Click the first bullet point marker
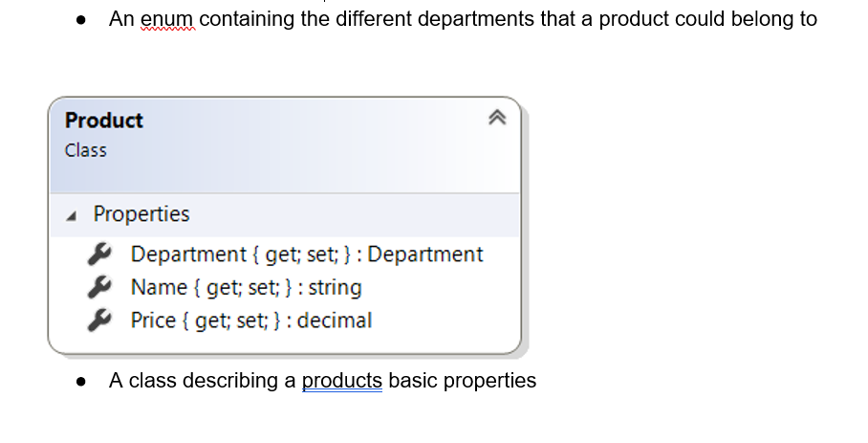The image size is (868, 443). tap(81, 20)
